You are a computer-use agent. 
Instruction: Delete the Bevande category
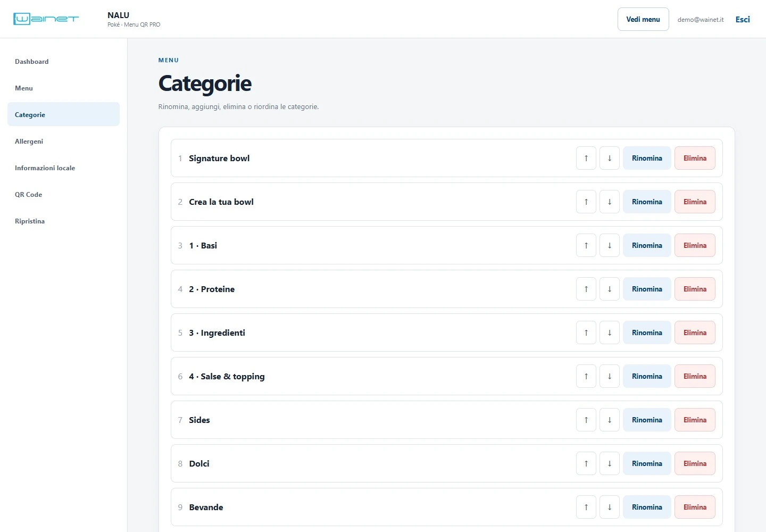[695, 507]
